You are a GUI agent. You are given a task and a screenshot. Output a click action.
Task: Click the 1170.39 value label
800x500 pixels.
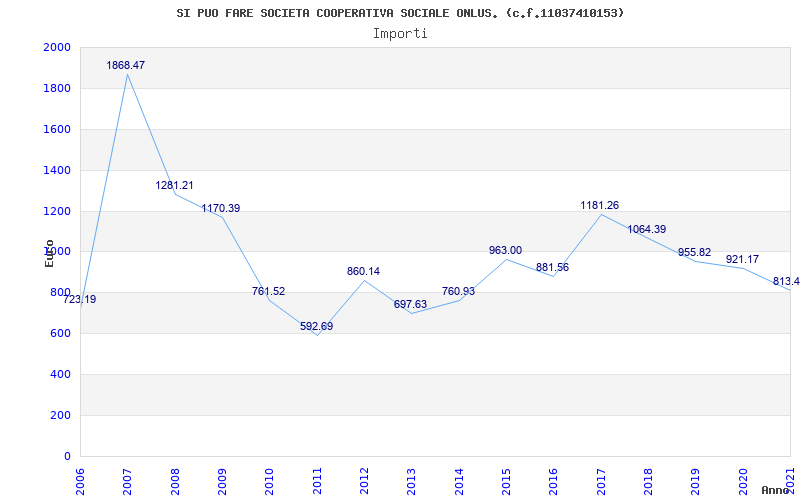[220, 209]
